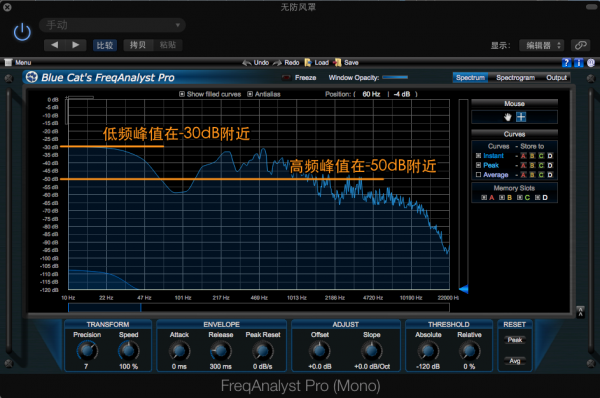Store Instant curve to slot C
Screen dimensions: 600x398
click(x=541, y=156)
